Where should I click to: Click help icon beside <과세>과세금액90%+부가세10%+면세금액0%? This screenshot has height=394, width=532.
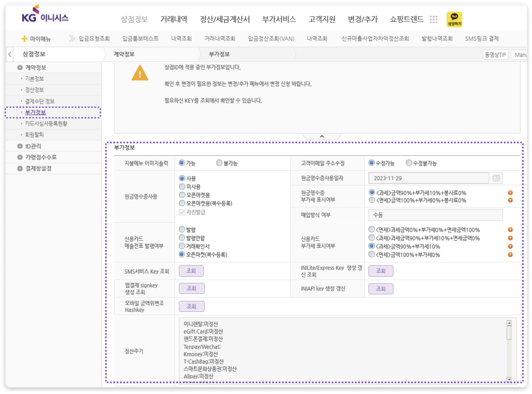click(x=510, y=238)
